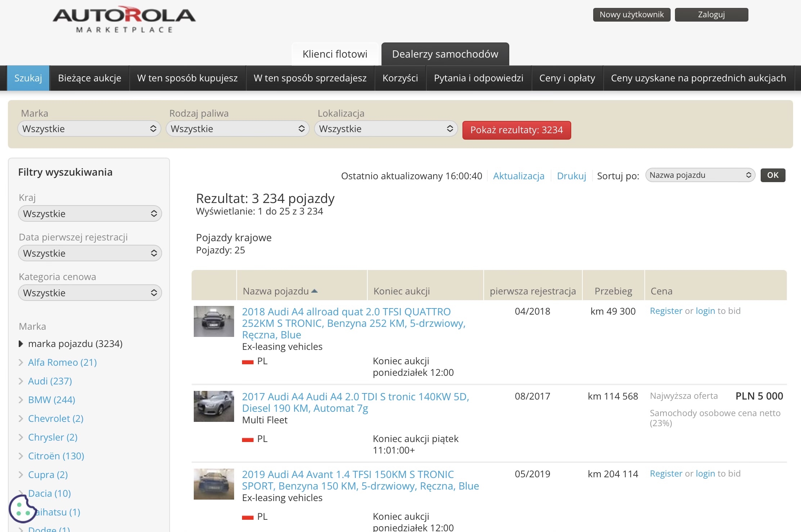The image size is (801, 532).
Task: Open the Kraj filter dropdown
Action: tap(90, 214)
